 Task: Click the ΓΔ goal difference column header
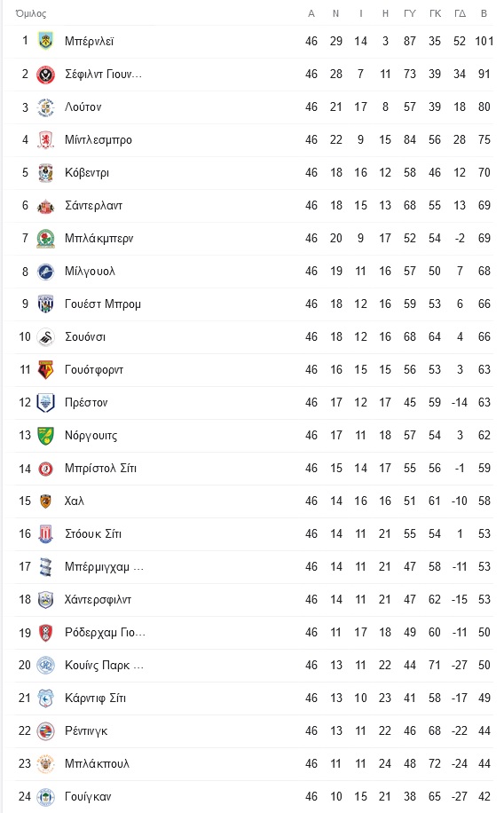tap(460, 13)
